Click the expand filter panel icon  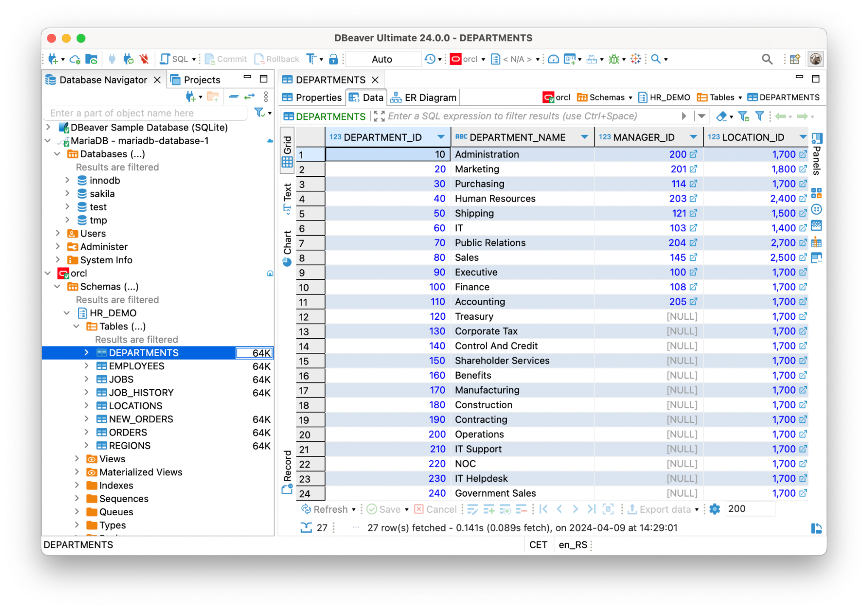(379, 116)
